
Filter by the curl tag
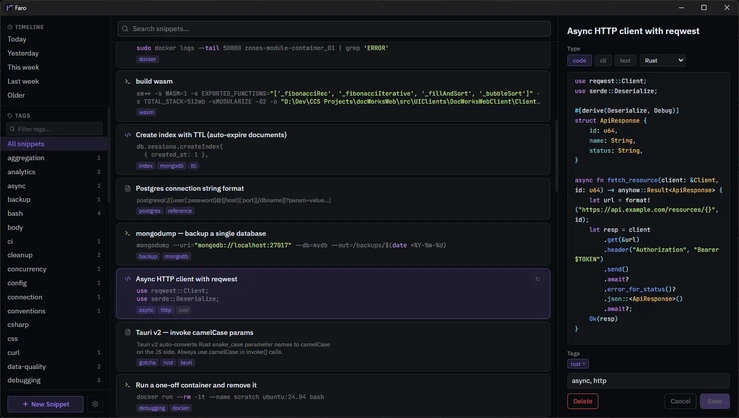click(54, 352)
